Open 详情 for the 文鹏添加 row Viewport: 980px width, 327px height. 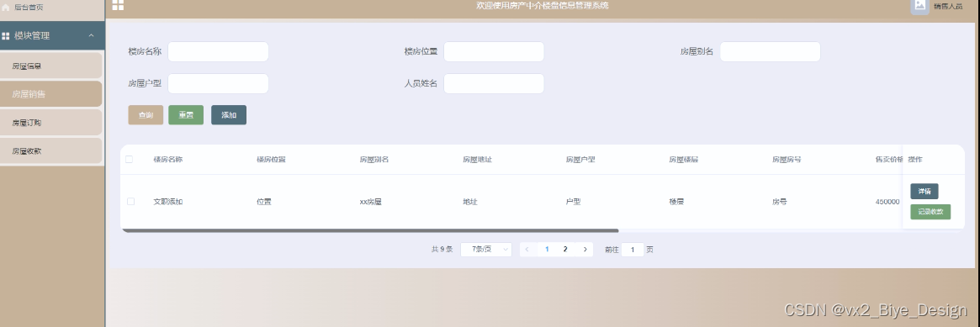924,192
